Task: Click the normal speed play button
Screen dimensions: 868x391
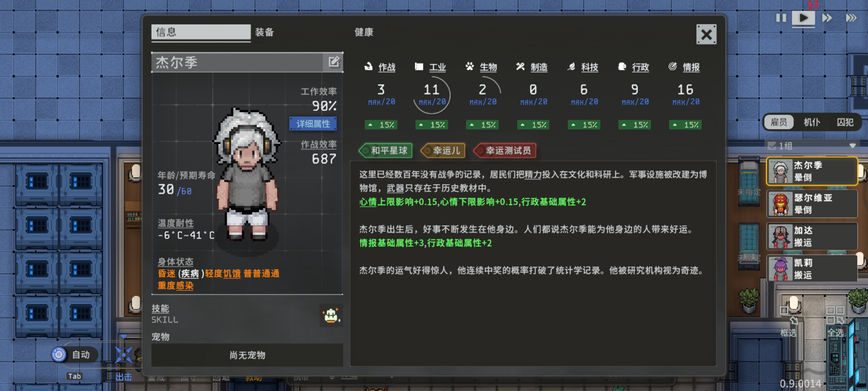Action: 803,18
